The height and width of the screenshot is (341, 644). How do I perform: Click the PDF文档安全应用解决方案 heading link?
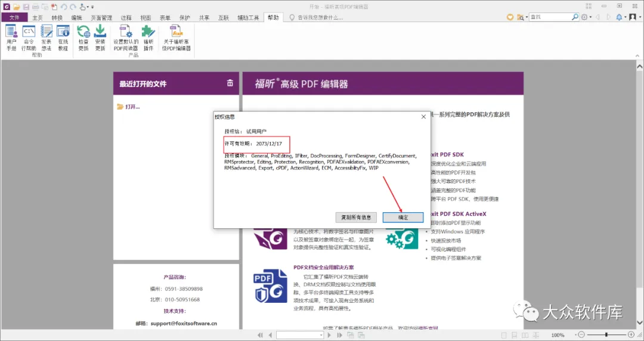(x=324, y=267)
